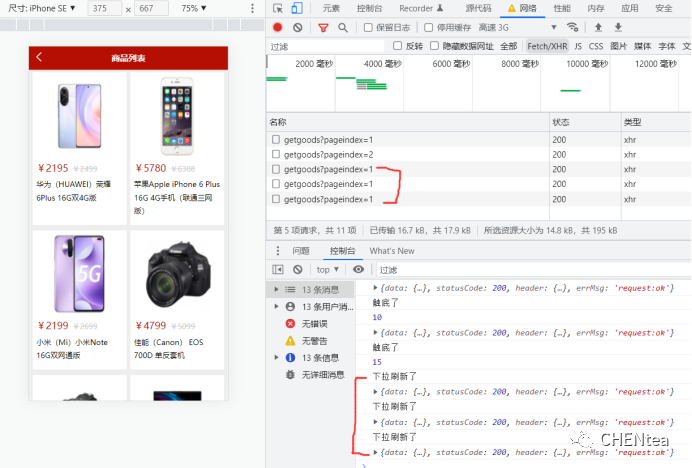
Task: Open network search magnifier
Action: coord(343,28)
